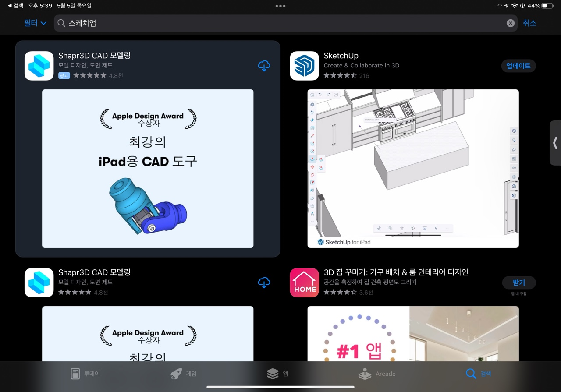This screenshot has width=561, height=392.
Task: Tap the SketchUp star rating 216
Action: pos(346,75)
